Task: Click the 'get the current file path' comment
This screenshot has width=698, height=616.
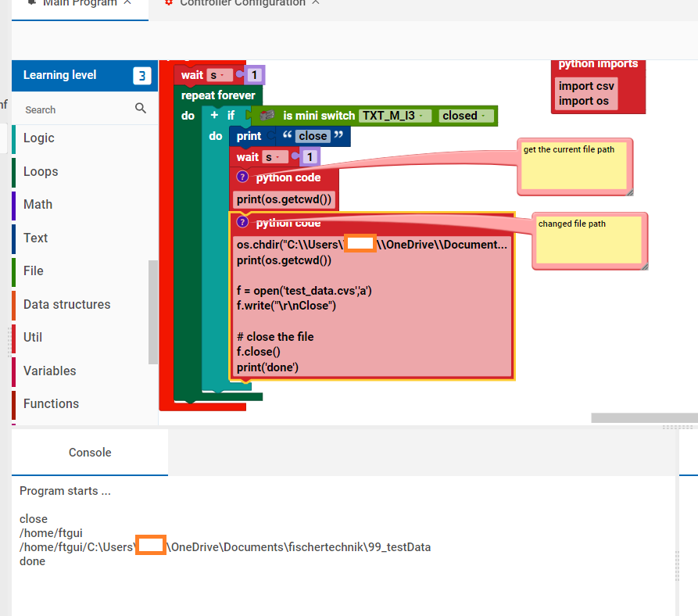Action: 574,165
